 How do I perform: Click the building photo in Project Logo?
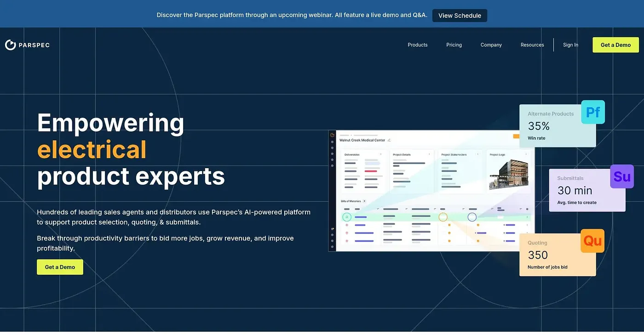tap(509, 175)
